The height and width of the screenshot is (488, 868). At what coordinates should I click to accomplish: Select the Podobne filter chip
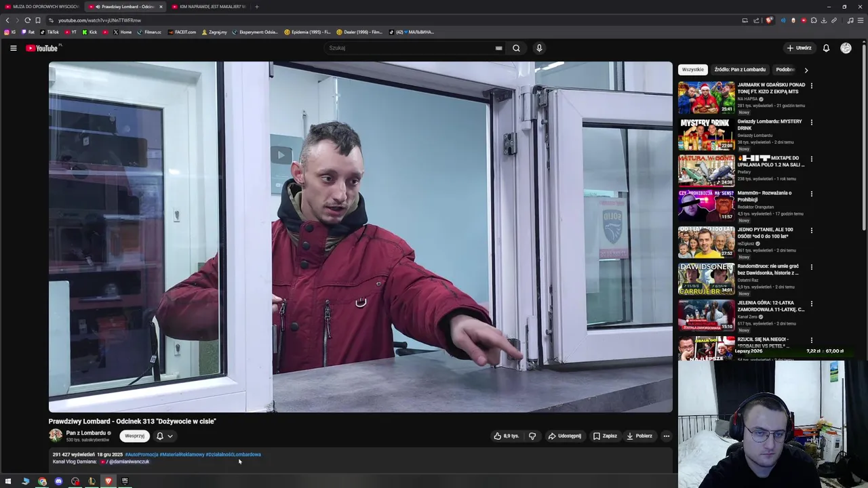point(785,70)
